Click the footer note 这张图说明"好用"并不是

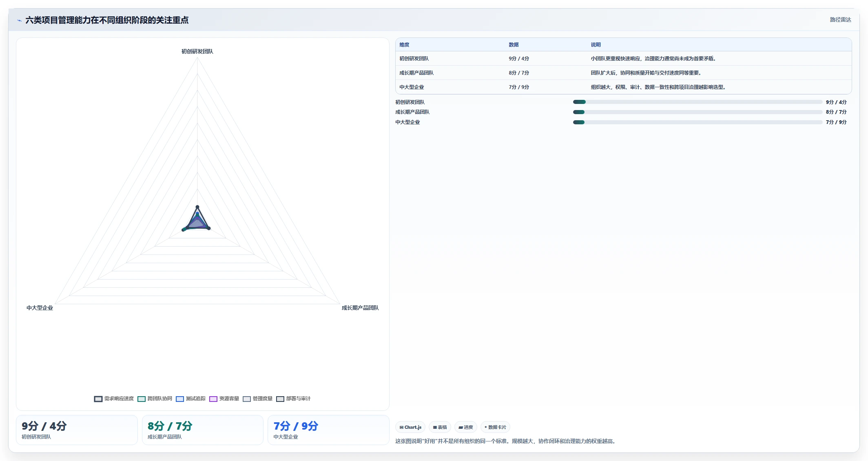tap(505, 441)
